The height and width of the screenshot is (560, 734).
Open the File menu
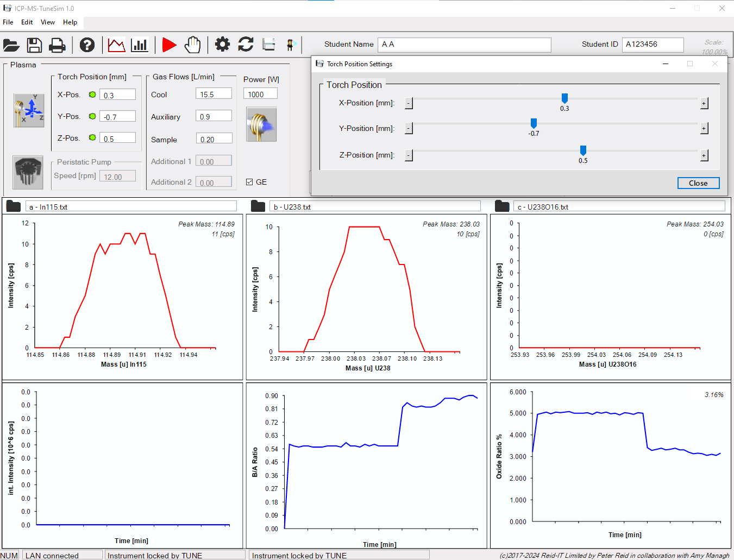[x=8, y=22]
